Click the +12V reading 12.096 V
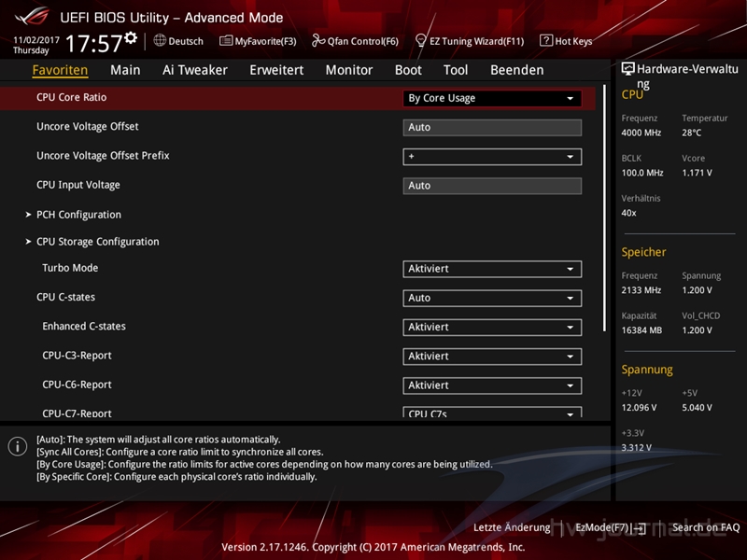747x560 pixels. (639, 408)
